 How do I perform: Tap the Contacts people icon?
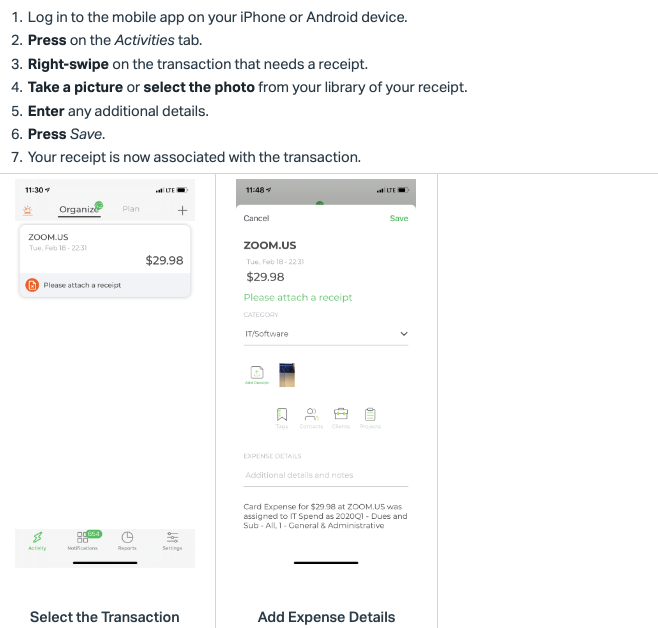311,418
